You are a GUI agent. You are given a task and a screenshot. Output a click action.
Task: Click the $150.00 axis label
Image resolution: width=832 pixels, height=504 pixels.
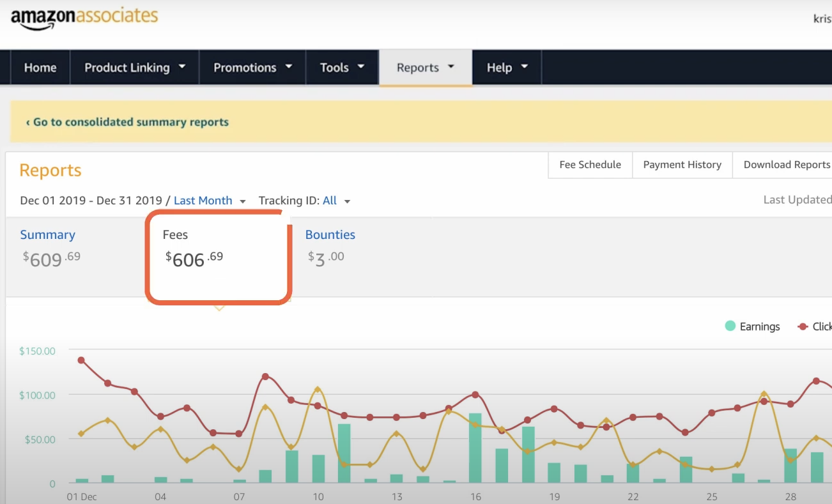click(x=37, y=351)
